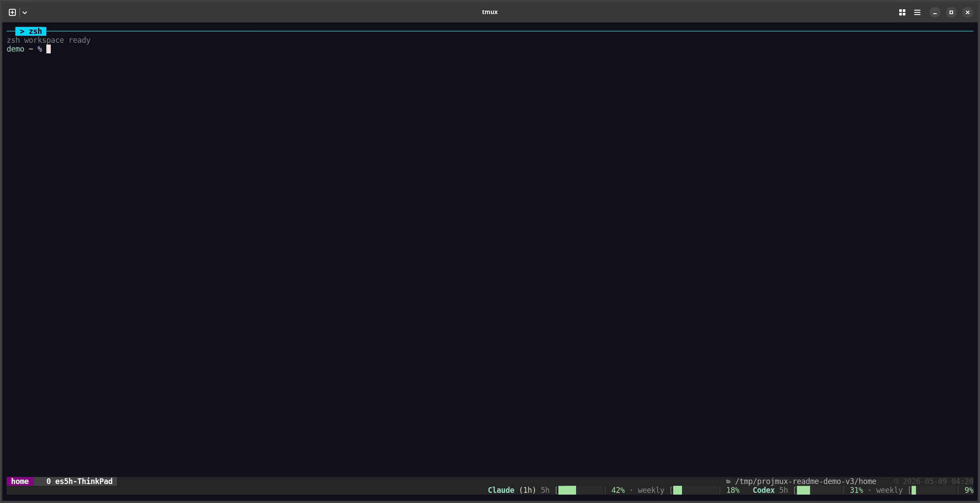Click the clock icon by the date
This screenshot has width=980, height=503.
point(896,481)
